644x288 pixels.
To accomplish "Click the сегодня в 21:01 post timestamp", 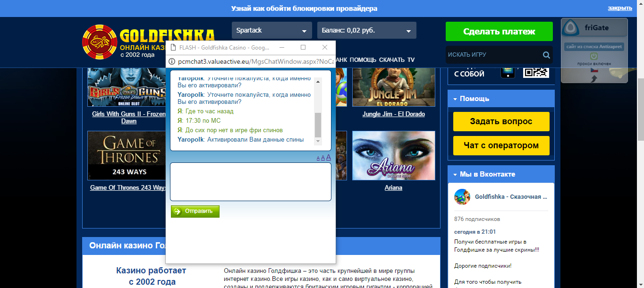I will tap(475, 232).
